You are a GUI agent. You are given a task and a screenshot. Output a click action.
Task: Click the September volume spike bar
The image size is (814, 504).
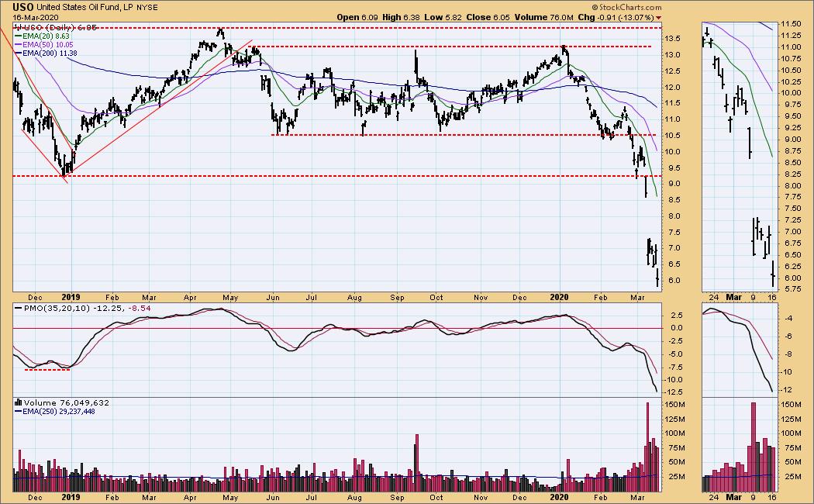tap(416, 463)
